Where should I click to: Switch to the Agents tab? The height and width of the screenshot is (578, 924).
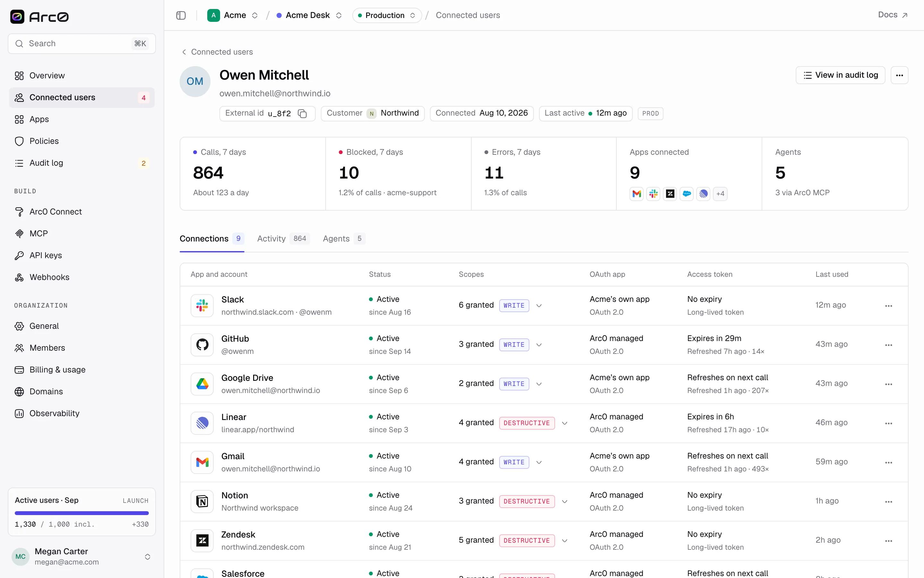[344, 239]
